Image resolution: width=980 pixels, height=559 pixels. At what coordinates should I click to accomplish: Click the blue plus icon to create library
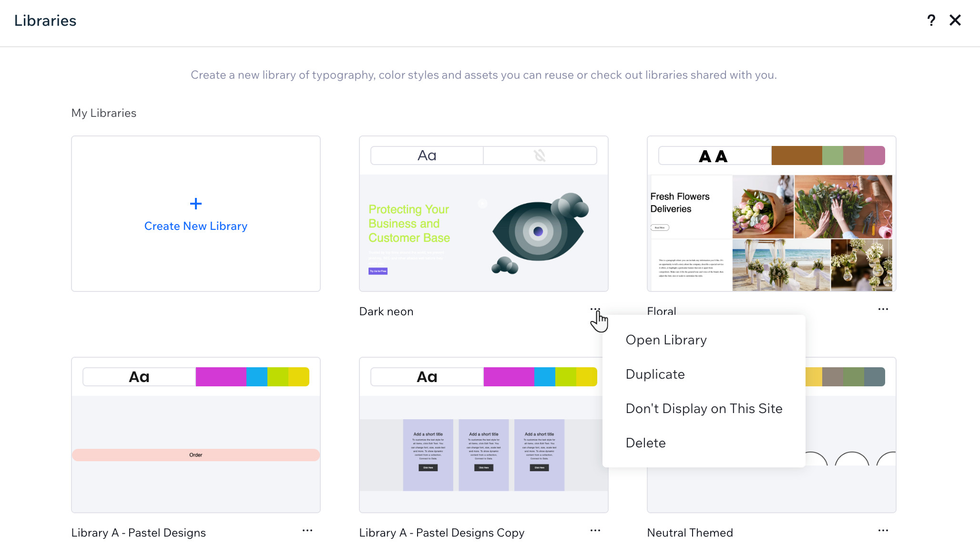[x=196, y=203]
